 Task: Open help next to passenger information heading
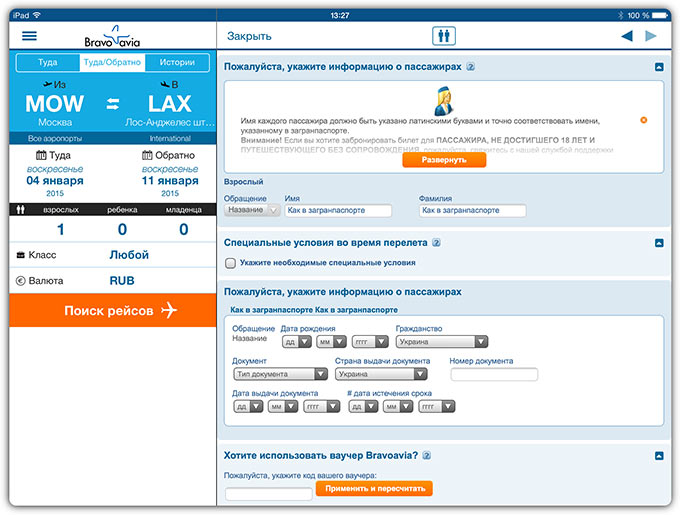tap(471, 67)
